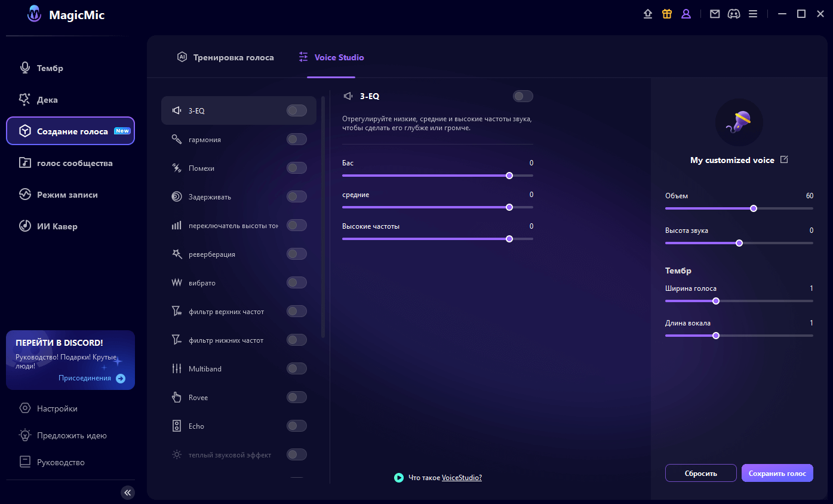Edit custom voice name pencil icon

[x=784, y=159]
